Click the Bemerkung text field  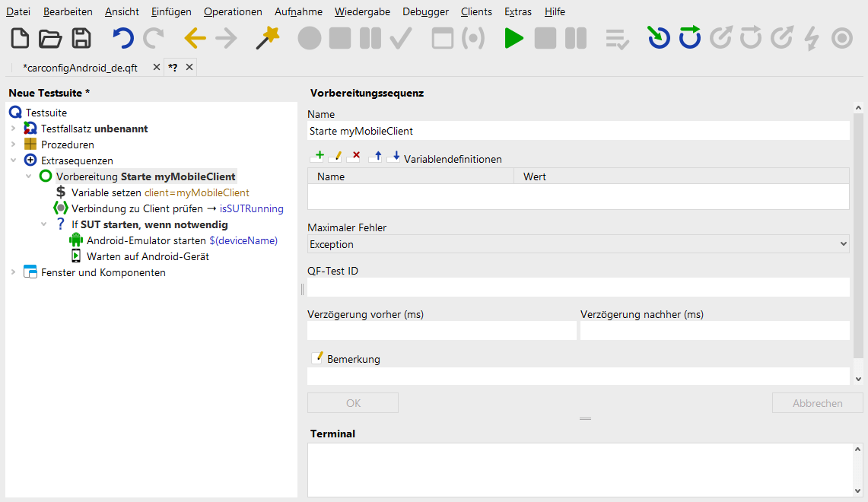pyautogui.click(x=578, y=376)
